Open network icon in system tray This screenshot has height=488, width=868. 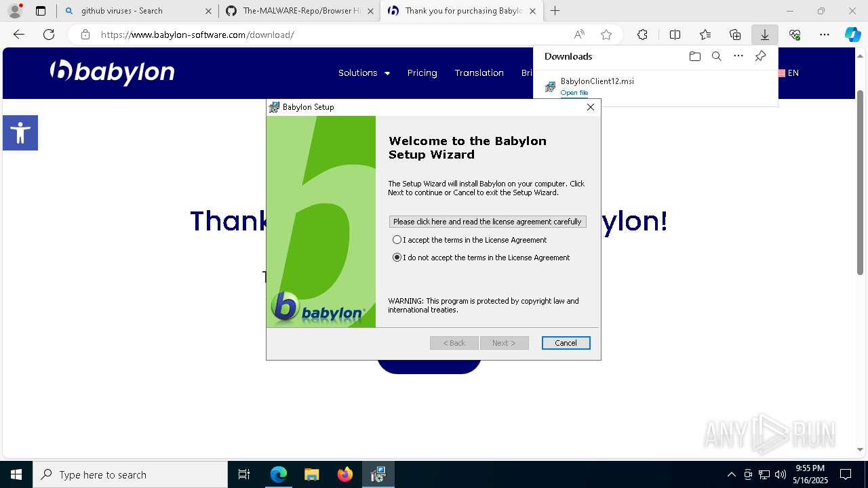click(x=764, y=474)
